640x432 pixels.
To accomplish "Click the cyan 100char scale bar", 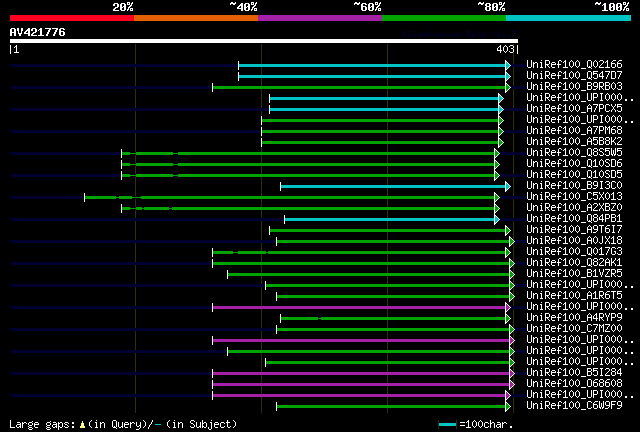I will tap(447, 425).
